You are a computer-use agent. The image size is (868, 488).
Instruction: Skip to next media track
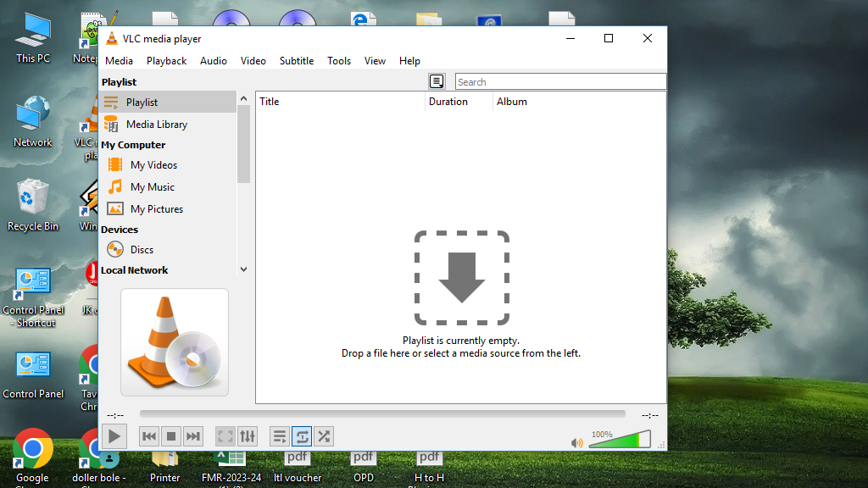(192, 436)
